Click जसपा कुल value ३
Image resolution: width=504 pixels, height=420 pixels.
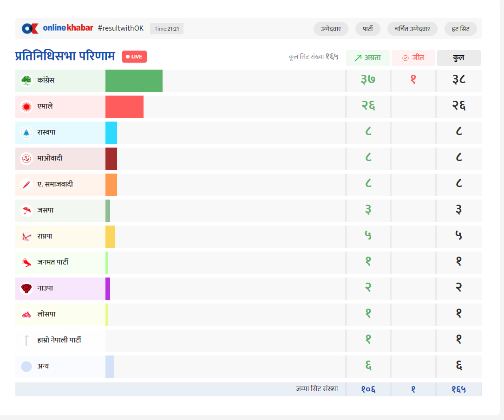coord(458,210)
